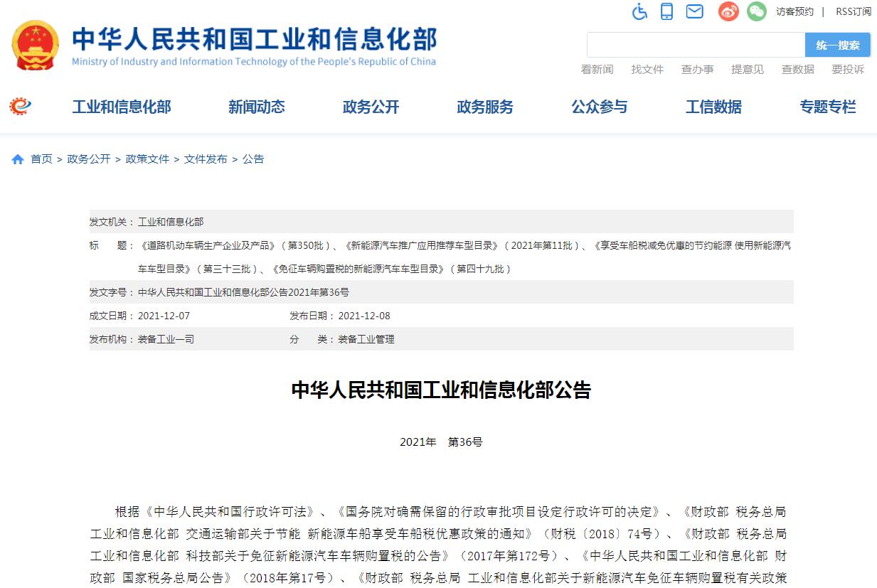
Task: Open the mobile phone version icon
Action: [666, 11]
